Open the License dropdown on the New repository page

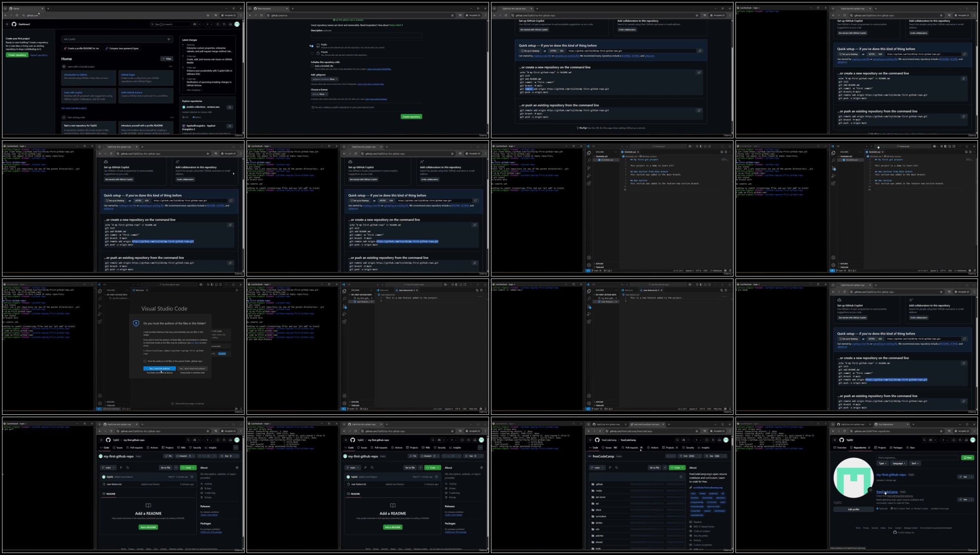pyautogui.click(x=320, y=94)
